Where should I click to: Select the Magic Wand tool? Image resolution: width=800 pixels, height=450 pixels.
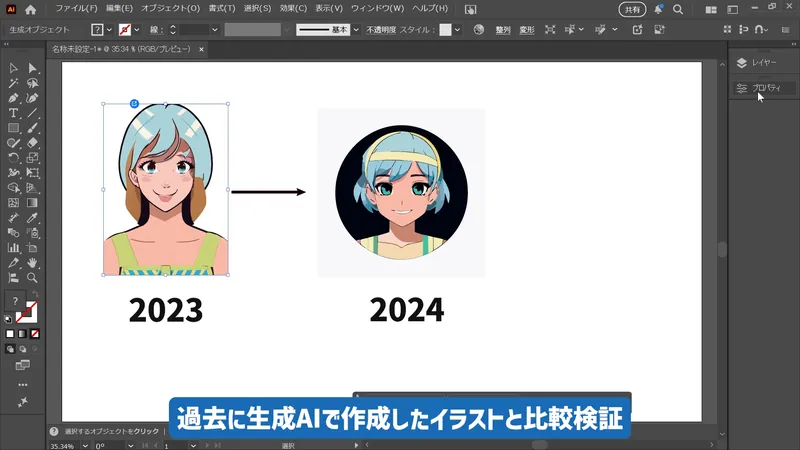[x=14, y=83]
